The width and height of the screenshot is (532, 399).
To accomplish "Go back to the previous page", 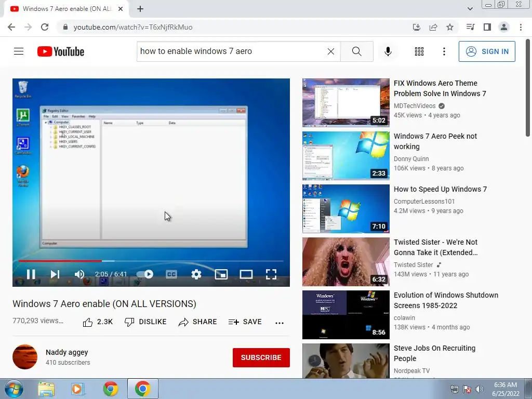I will coord(11,27).
